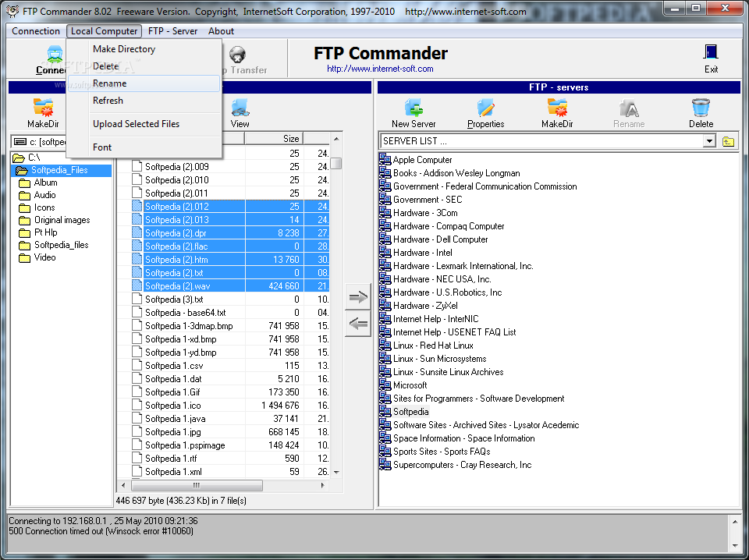Select Hardware - Dell Computer server
Image resolution: width=749 pixels, height=560 pixels.
point(440,239)
